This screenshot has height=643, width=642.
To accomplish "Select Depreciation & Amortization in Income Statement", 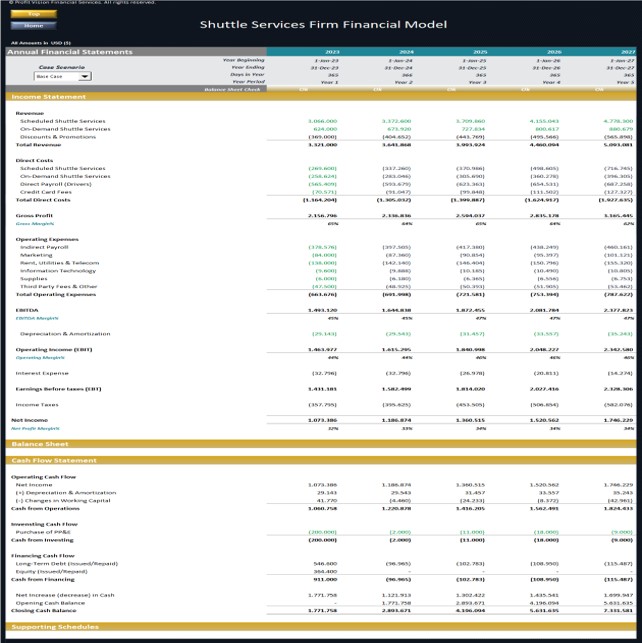I will [65, 334].
